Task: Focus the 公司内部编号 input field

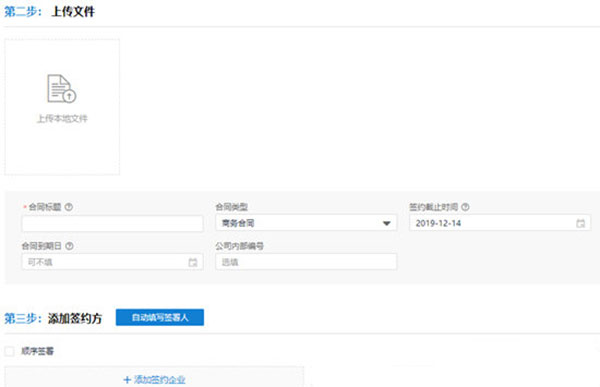Action: [x=306, y=262]
